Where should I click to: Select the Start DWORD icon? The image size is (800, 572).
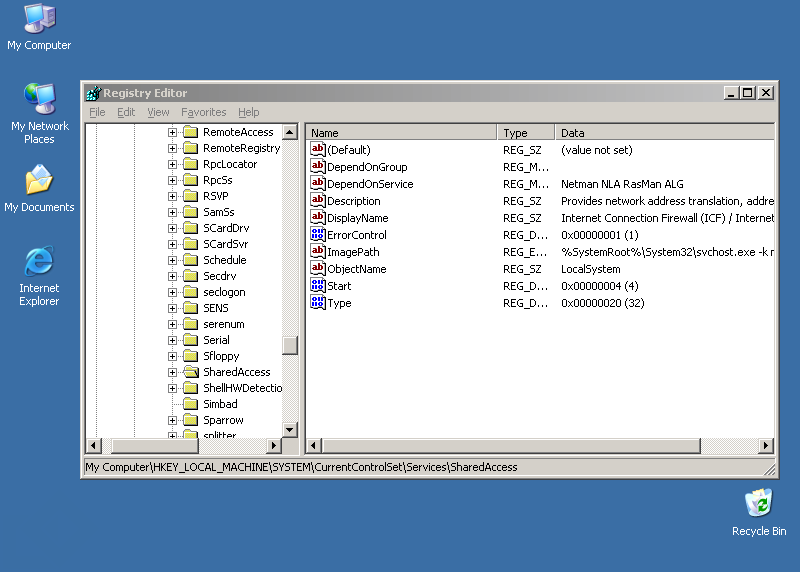coord(317,285)
